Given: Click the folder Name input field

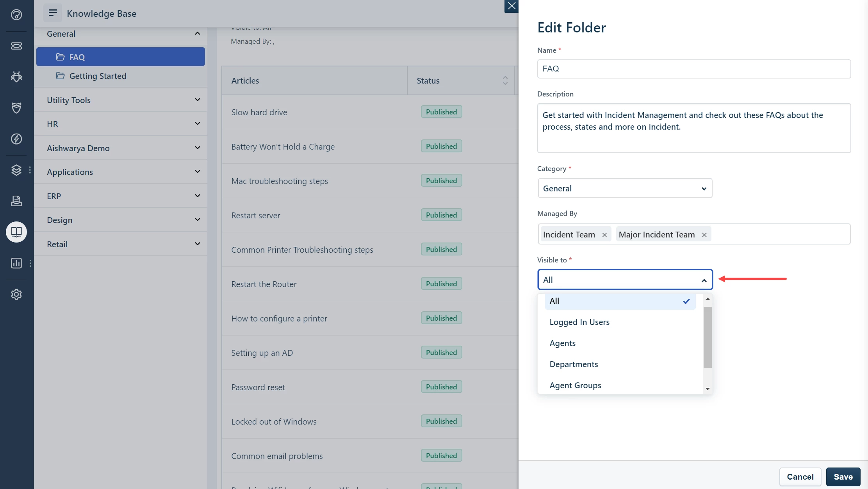Looking at the screenshot, I should [694, 69].
